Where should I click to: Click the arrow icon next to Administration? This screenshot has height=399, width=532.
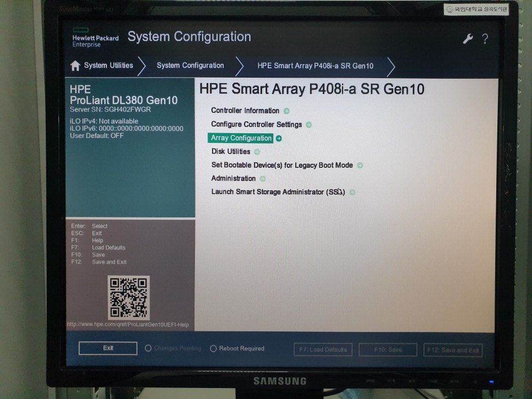click(x=263, y=179)
